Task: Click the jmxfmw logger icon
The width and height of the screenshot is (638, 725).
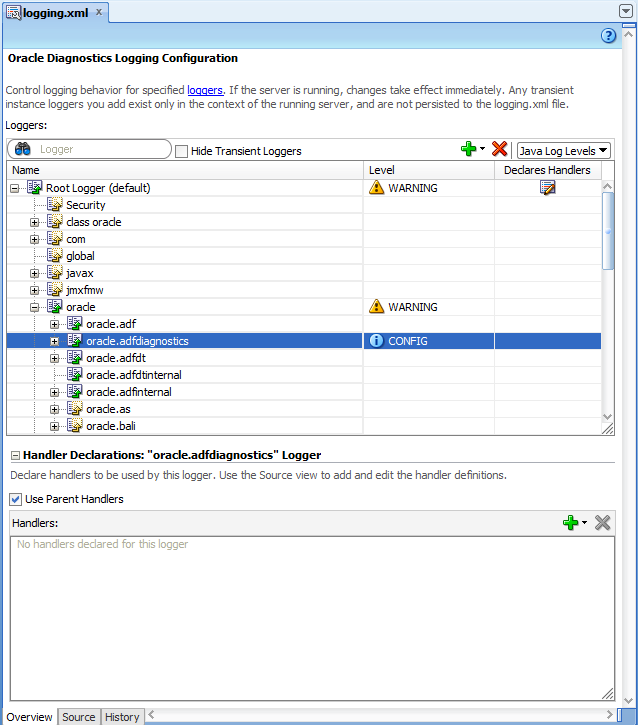Action: tap(55, 289)
